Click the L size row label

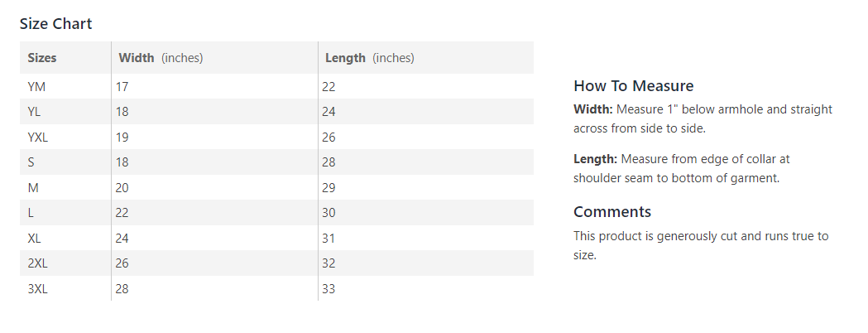(31, 213)
